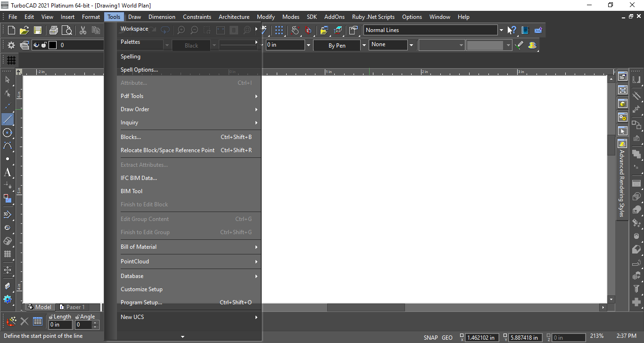Expand the Draw Order submenu
The width and height of the screenshot is (644, 343).
pos(189,109)
